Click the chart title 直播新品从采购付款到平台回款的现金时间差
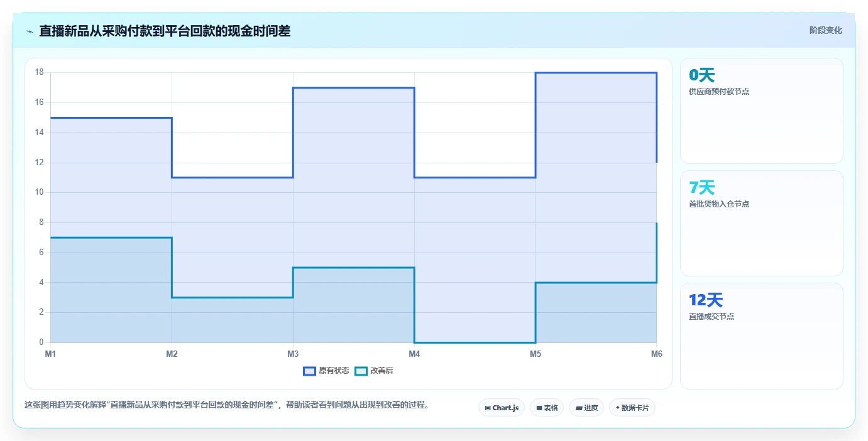Viewport: 868px width, 441px height. point(165,31)
